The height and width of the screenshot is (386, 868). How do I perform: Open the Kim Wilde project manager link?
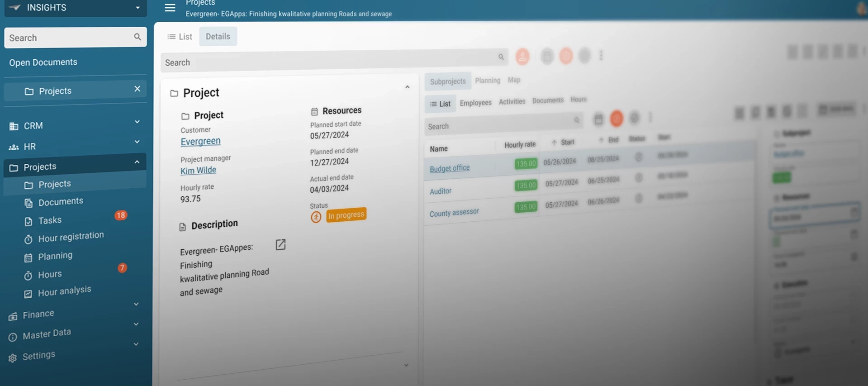coord(198,170)
